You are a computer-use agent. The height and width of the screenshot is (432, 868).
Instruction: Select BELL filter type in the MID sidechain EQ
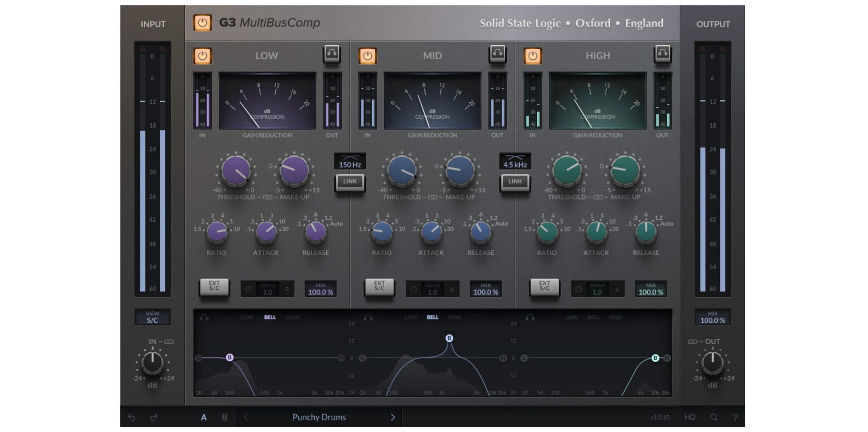433,317
